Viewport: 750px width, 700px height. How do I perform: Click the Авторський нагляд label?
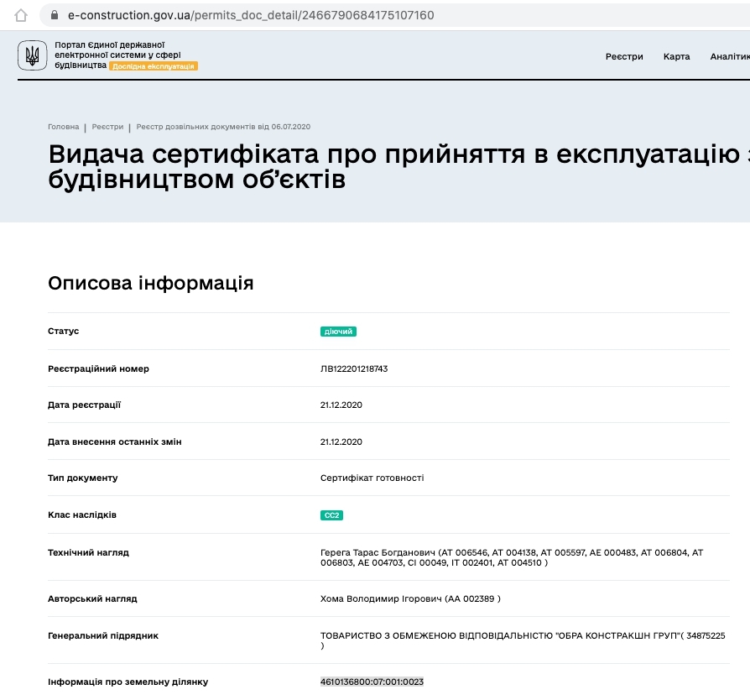click(92, 598)
